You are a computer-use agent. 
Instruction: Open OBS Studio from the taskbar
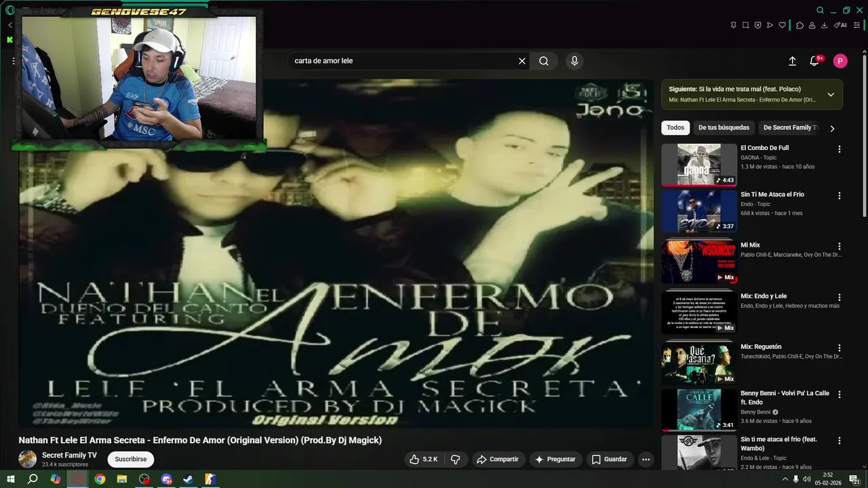144,479
